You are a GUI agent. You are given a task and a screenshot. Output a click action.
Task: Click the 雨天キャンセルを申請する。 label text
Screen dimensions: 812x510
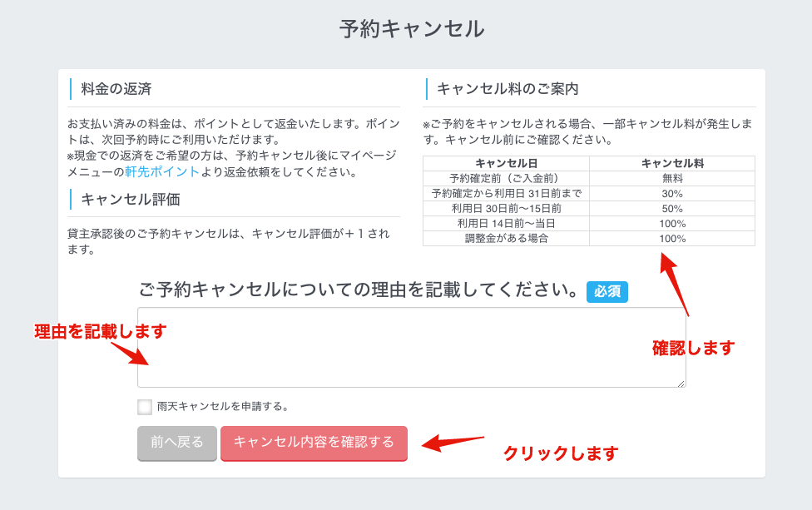tap(223, 407)
